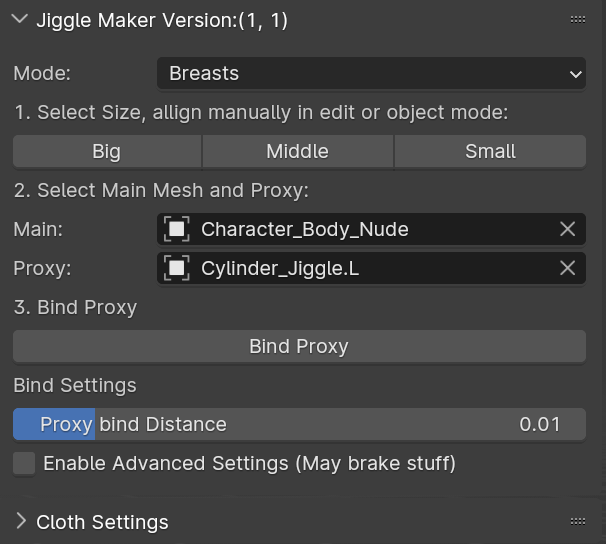Screen dimensions: 606x544
Task: Clear the Main mesh field
Action: [567, 230]
